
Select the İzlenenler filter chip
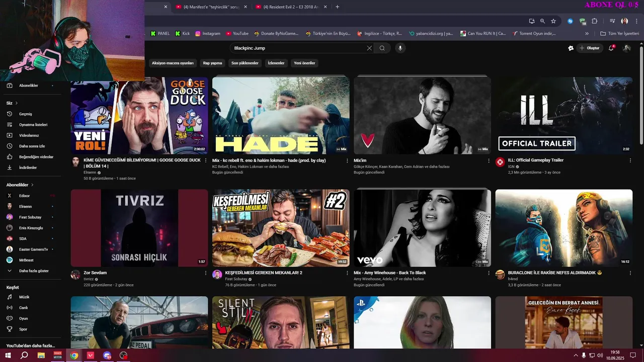click(276, 63)
